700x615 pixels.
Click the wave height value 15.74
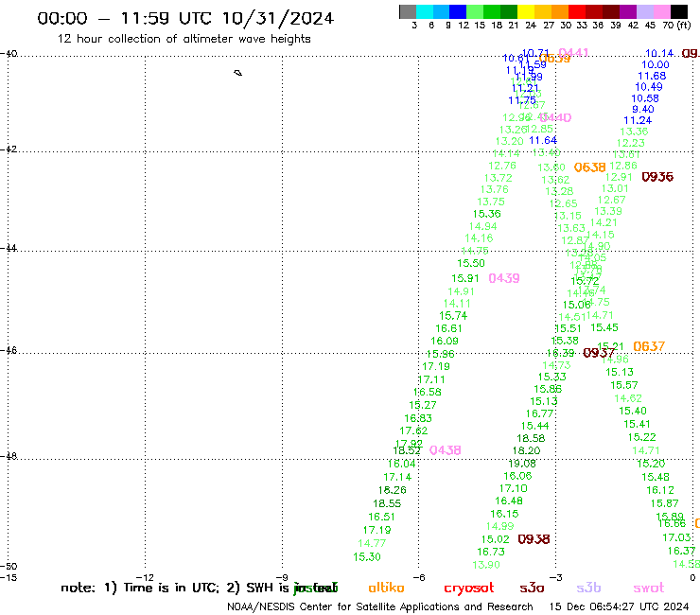[x=453, y=316]
